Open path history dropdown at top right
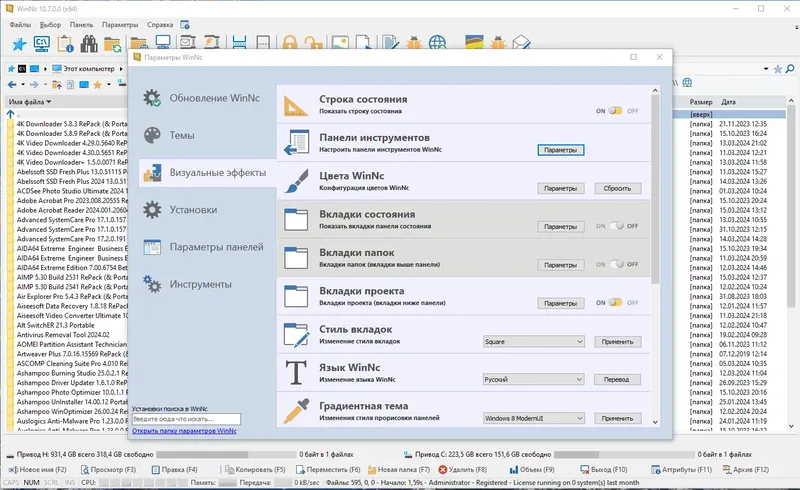800x490 pixels. click(766, 68)
